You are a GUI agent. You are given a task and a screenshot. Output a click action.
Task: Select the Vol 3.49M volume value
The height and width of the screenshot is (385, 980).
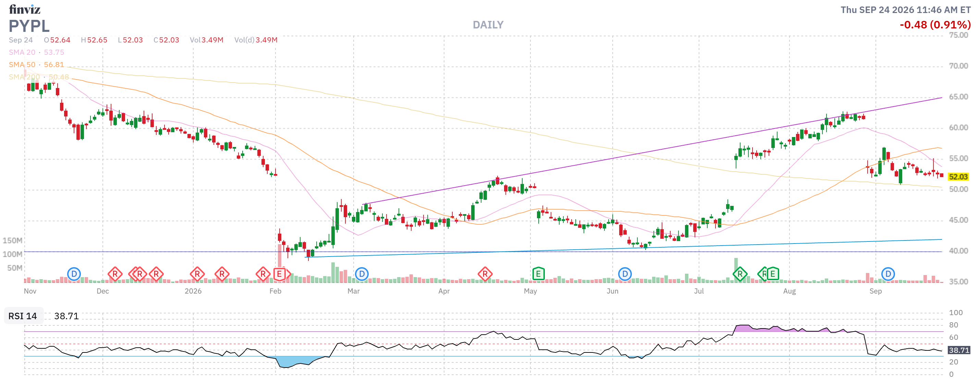coord(207,40)
